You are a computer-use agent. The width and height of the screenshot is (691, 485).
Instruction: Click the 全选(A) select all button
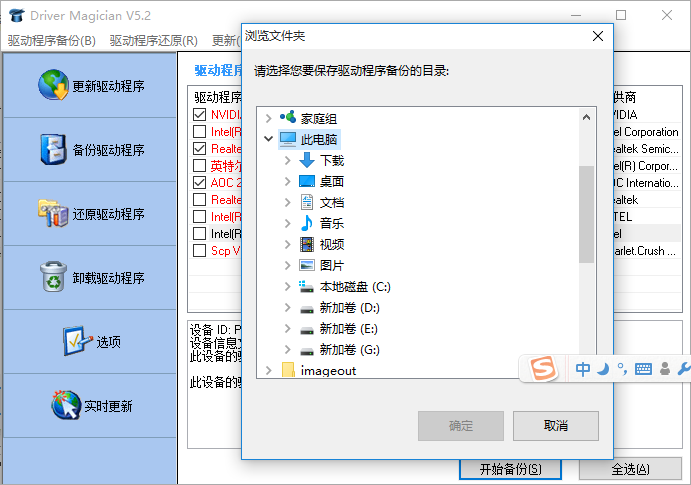[x=630, y=469]
